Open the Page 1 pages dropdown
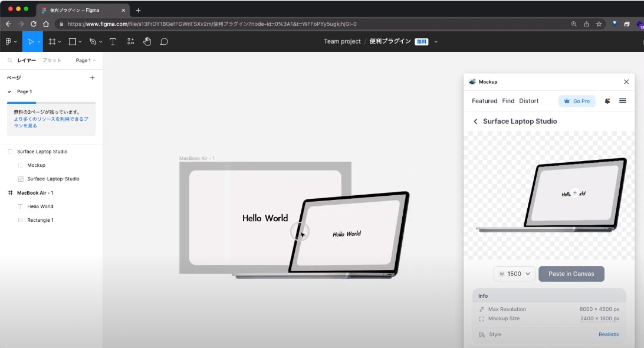The width and height of the screenshot is (644, 348). click(86, 60)
